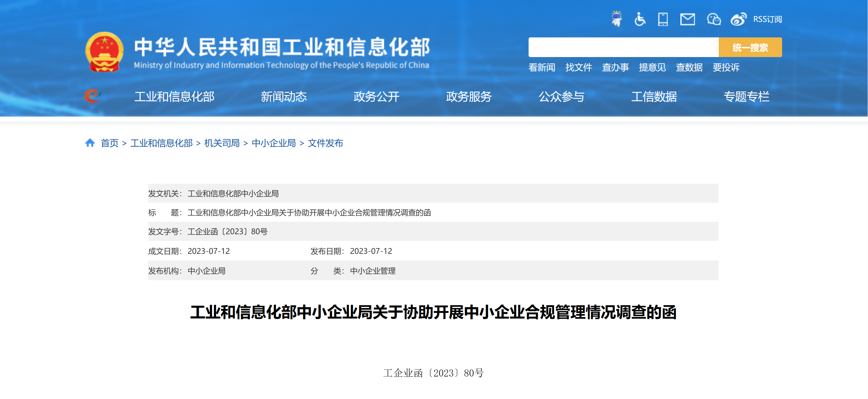The image size is (868, 399).
Task: Click the home icon in breadcrumb
Action: click(x=90, y=143)
